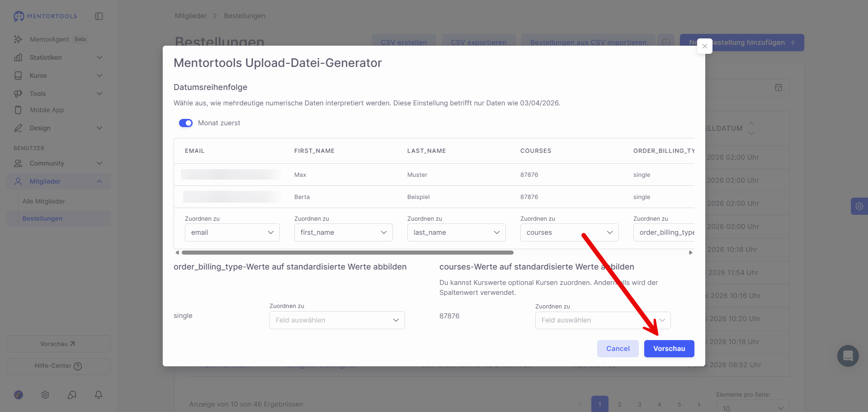This screenshot has width=868, height=412.
Task: Click the left scroll arrow of the mapping table
Action: pos(177,253)
